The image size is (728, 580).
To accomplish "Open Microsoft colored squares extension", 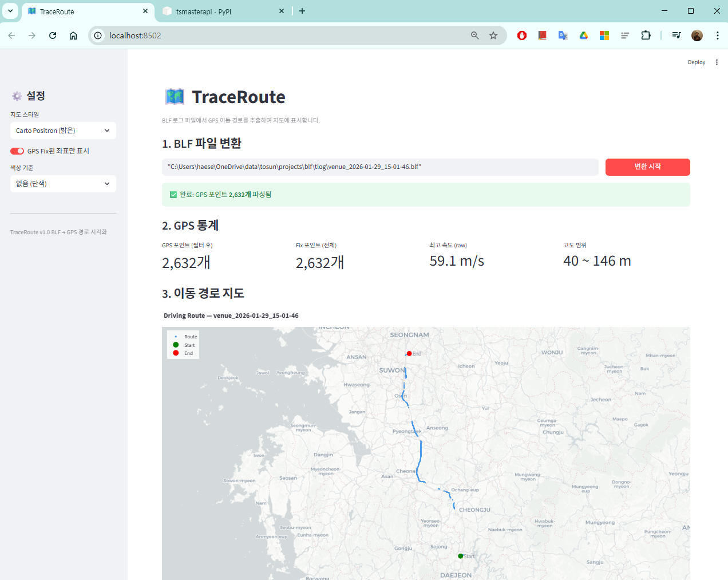I will 604,35.
